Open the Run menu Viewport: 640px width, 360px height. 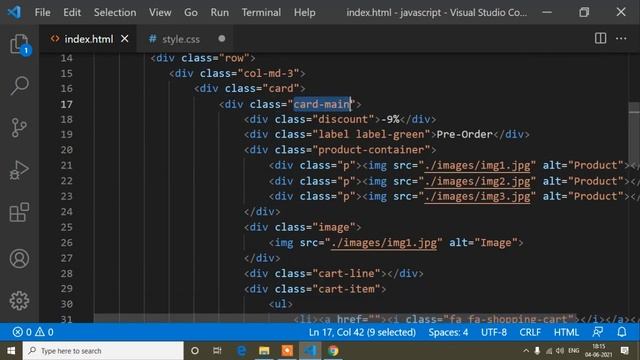click(x=220, y=12)
